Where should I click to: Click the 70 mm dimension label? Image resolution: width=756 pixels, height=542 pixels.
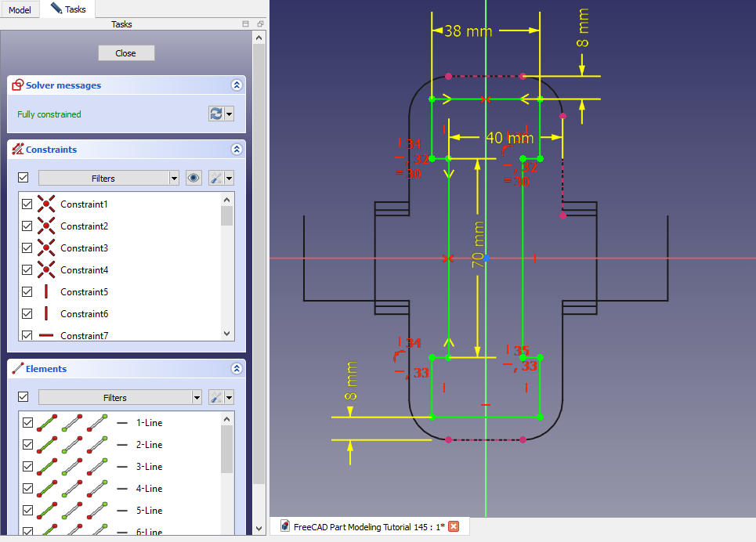478,245
